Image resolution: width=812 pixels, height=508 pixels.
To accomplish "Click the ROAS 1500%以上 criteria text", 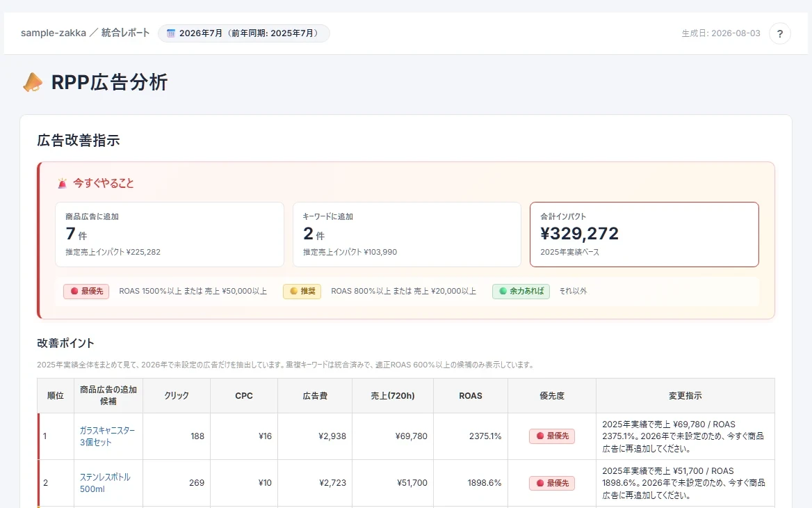I will [193, 292].
